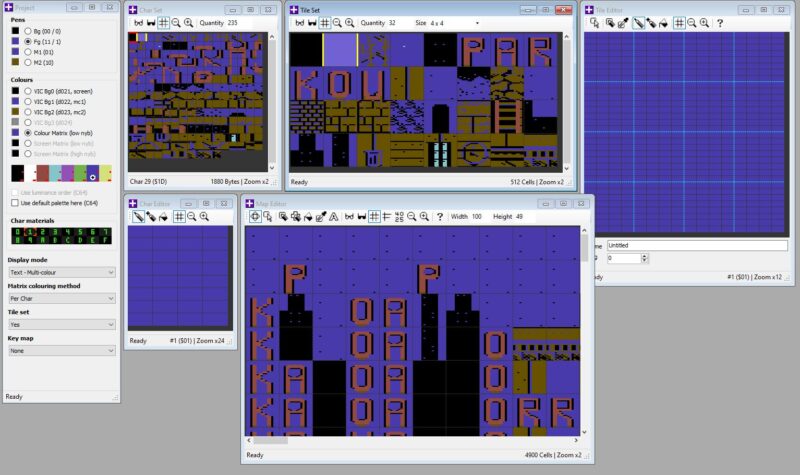Click the Tile Set vertical scrollbar
The width and height of the screenshot is (800, 475).
(x=566, y=103)
